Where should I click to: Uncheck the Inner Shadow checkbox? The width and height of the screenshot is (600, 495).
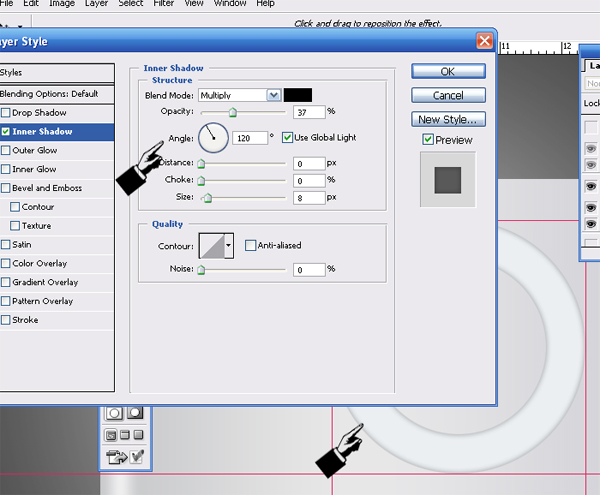click(x=6, y=131)
